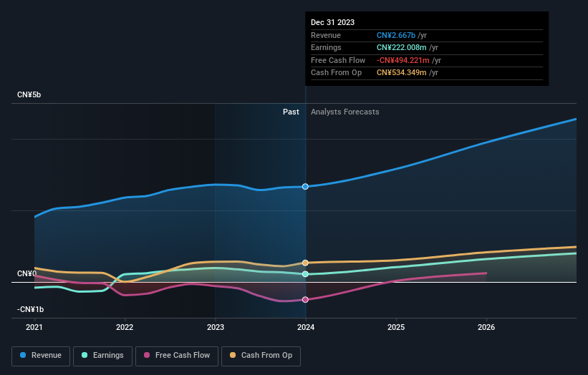Click the Free Cash Flow row label in the tooltip
This screenshot has height=375, width=588.
338,60
